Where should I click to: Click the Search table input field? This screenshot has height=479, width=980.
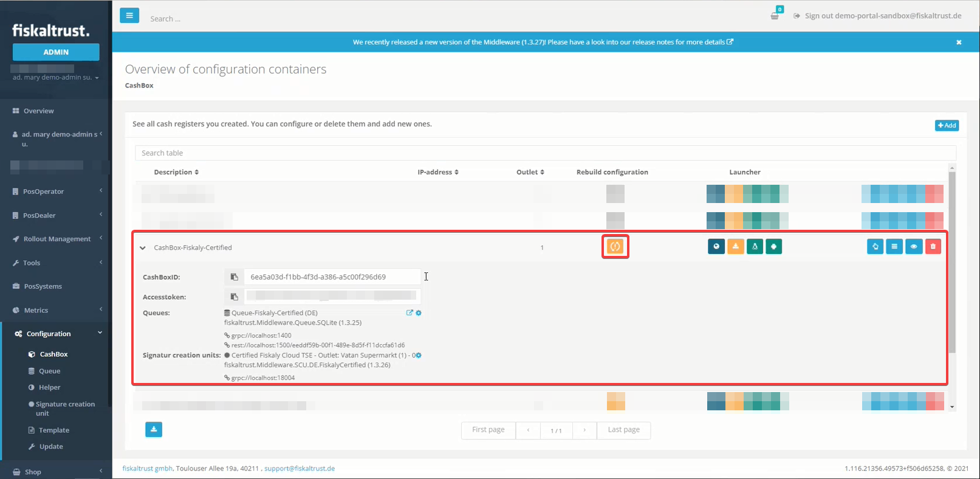click(545, 153)
